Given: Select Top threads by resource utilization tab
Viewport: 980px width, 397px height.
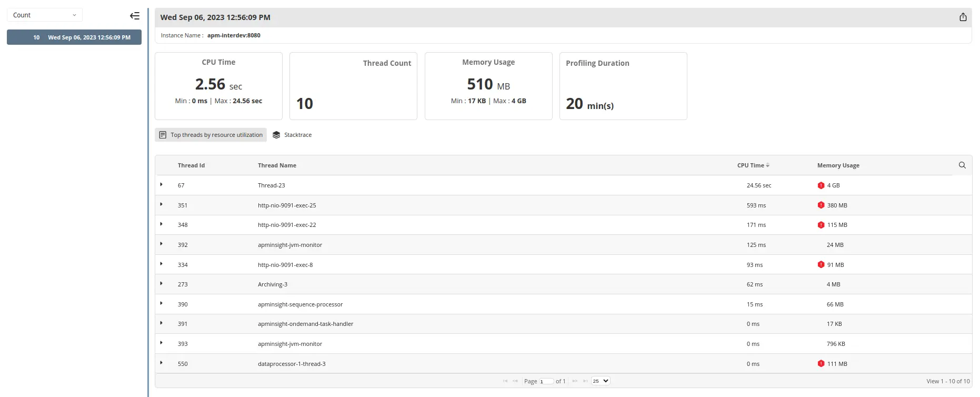Looking at the screenshot, I should (211, 135).
